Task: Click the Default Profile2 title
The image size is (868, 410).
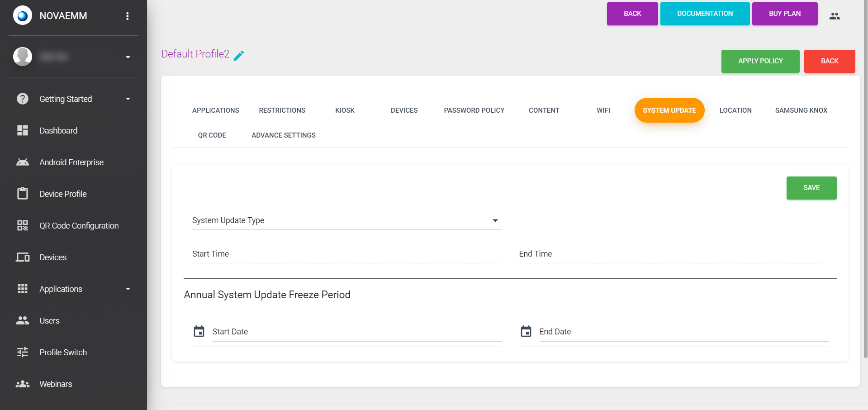Action: coord(195,54)
